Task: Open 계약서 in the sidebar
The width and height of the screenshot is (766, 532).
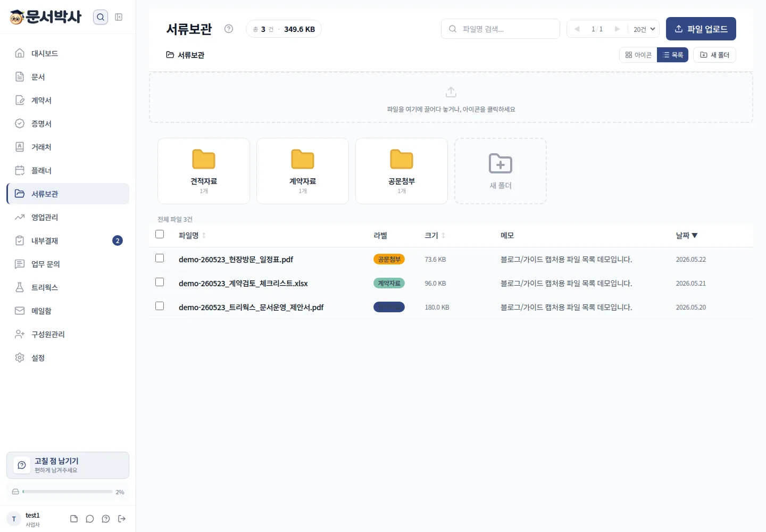Action: point(68,100)
